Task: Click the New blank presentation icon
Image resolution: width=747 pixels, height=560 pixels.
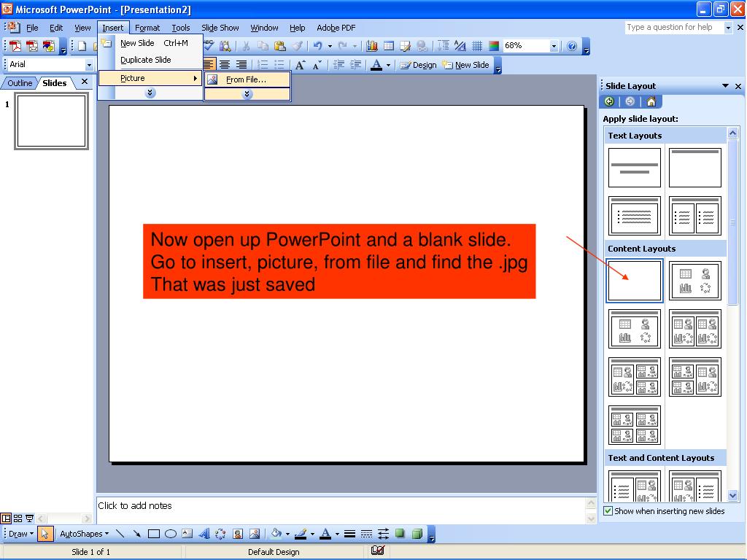Action: 82,46
